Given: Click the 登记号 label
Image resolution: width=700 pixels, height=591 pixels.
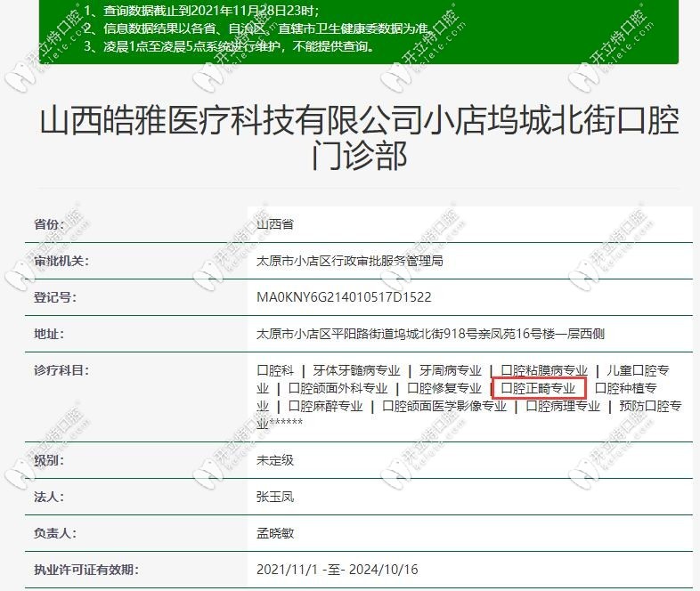Looking at the screenshot, I should click(x=55, y=297).
